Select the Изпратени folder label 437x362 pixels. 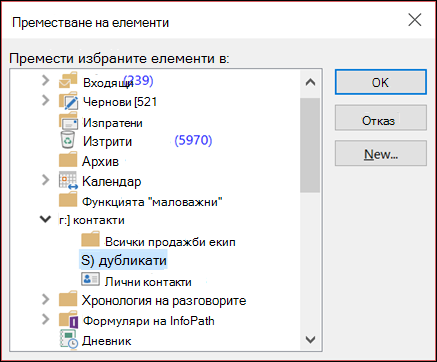coord(113,123)
